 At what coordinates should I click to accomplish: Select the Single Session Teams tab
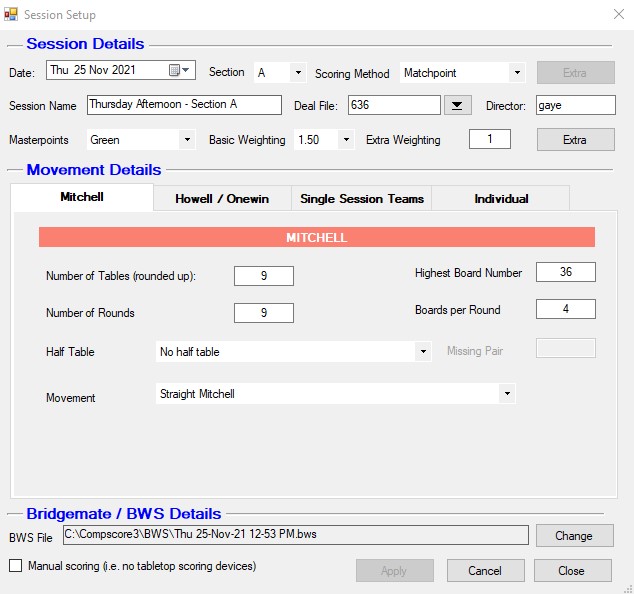(x=362, y=198)
